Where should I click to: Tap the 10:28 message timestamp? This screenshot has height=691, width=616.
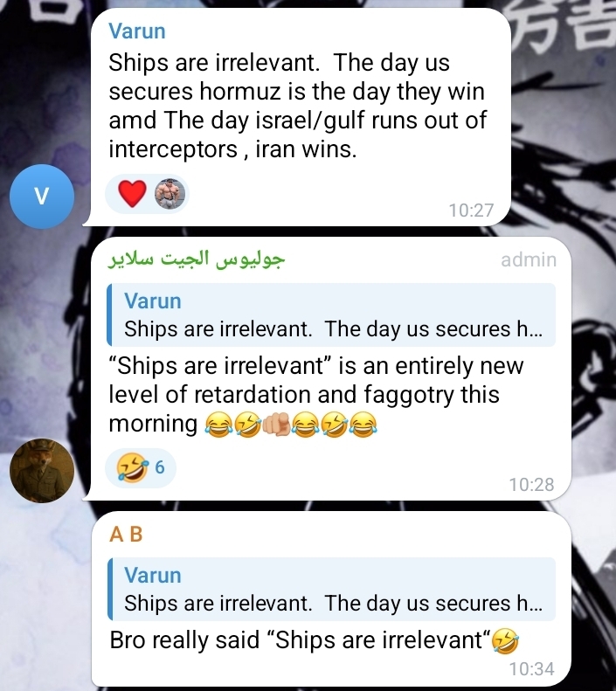[x=531, y=484]
